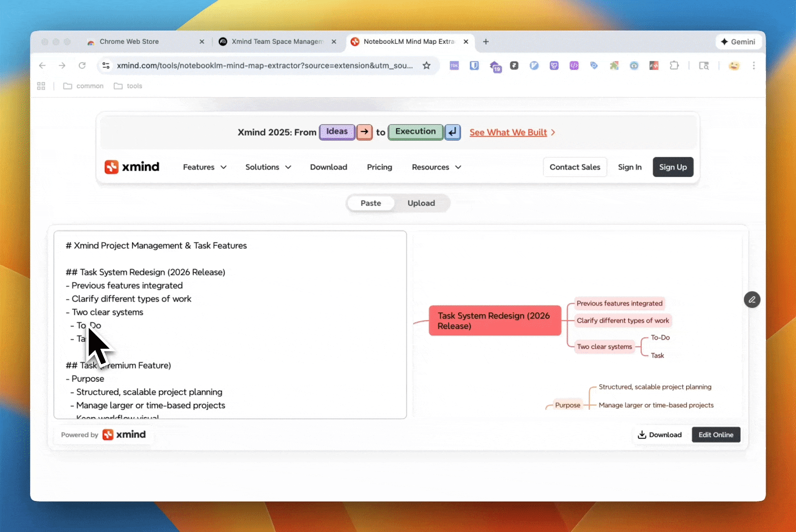Screen dimensions: 796x532
Task: Click Sign In
Action: 630,167
